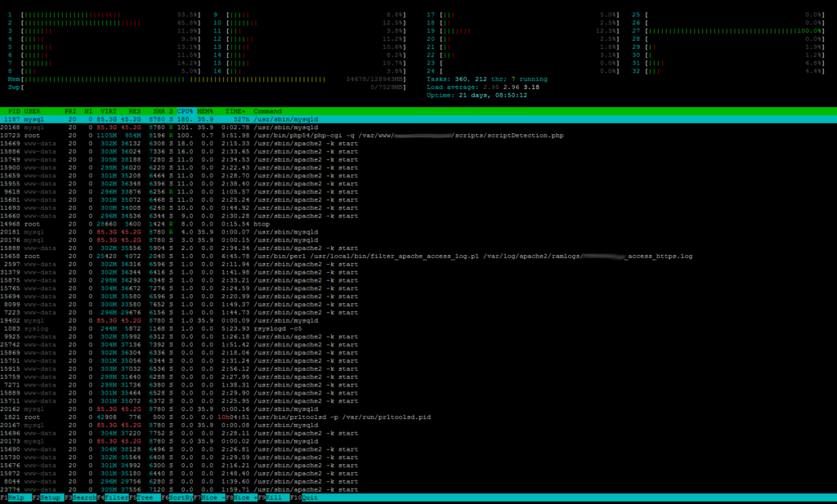Sort processes by the MEM% column

tap(204, 110)
